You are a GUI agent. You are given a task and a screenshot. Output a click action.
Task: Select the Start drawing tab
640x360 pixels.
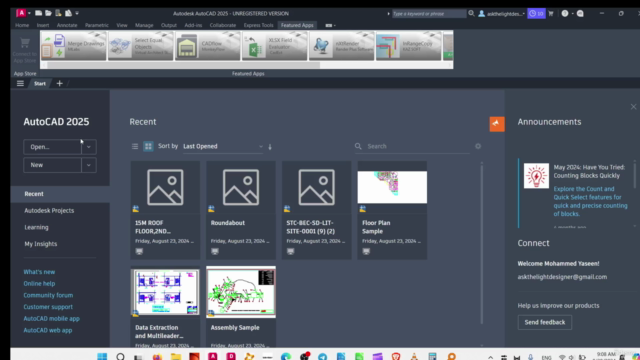40,83
